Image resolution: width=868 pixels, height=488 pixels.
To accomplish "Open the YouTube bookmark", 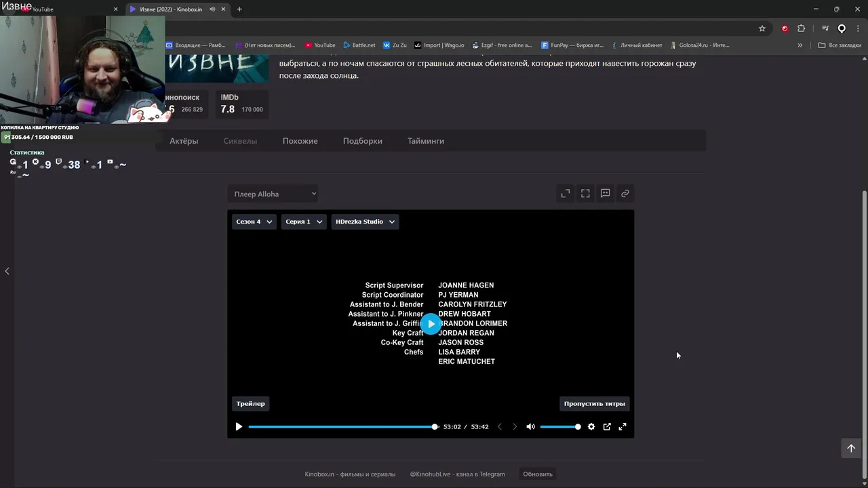I will 320,45.
